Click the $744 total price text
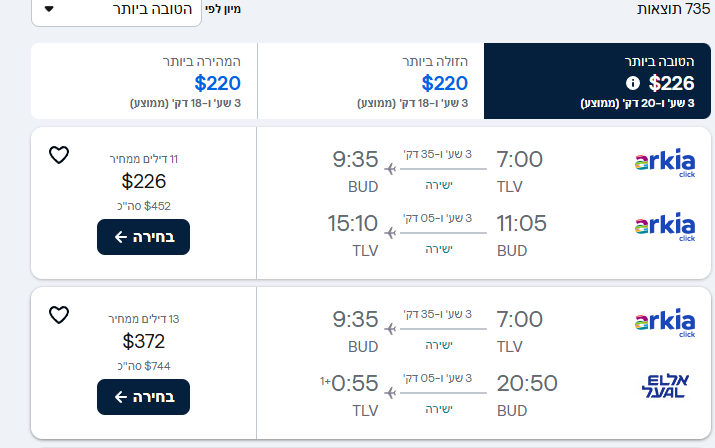Image resolution: width=715 pixels, height=448 pixels. click(x=143, y=366)
